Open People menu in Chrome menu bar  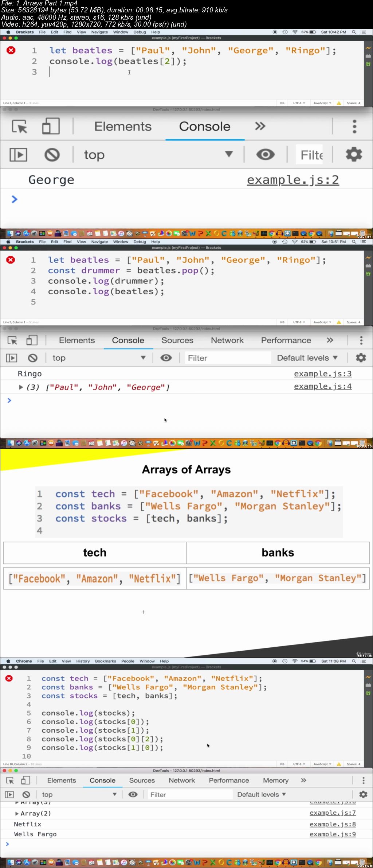pos(128,661)
